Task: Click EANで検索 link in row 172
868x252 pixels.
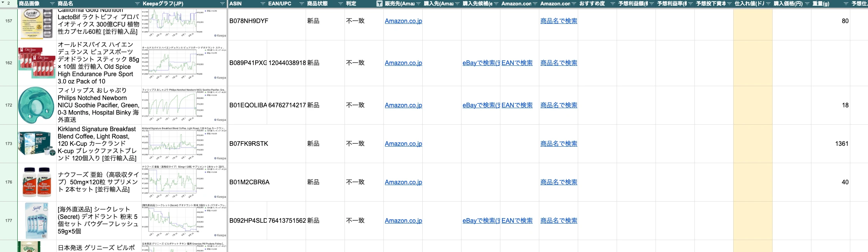Action: [x=517, y=105]
